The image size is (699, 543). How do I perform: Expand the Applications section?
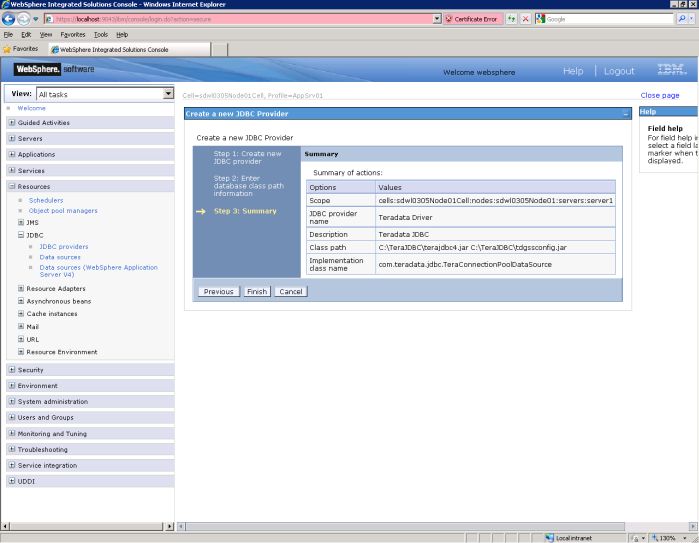click(12, 154)
